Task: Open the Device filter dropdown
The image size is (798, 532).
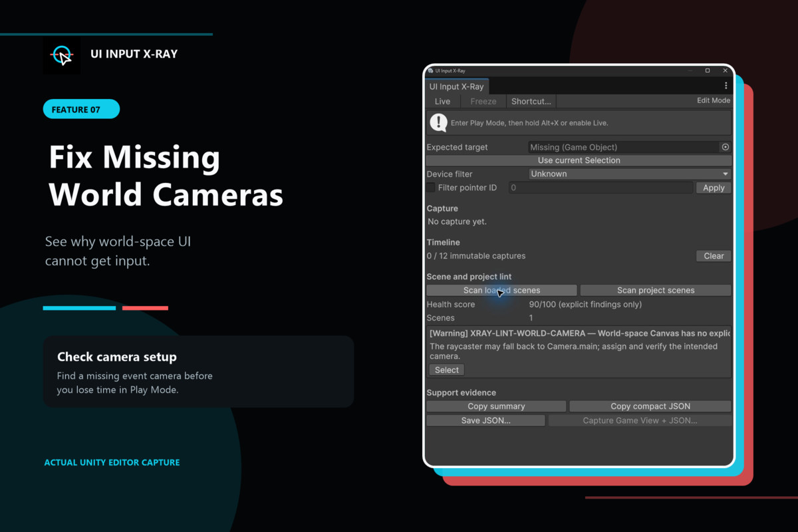Action: (x=630, y=174)
